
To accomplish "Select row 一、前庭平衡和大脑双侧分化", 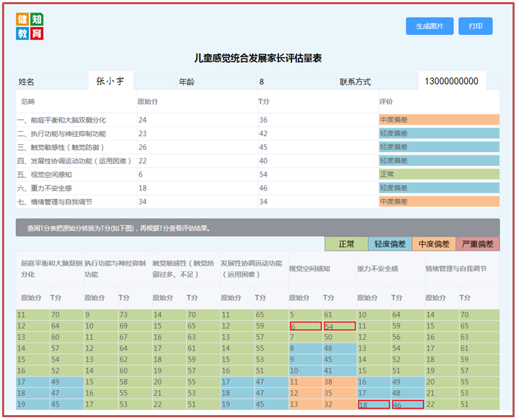I will [258, 120].
